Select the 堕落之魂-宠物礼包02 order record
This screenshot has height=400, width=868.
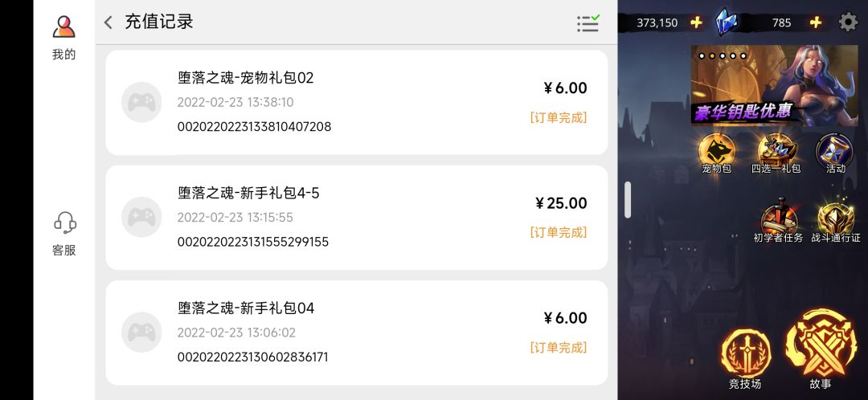[357, 103]
